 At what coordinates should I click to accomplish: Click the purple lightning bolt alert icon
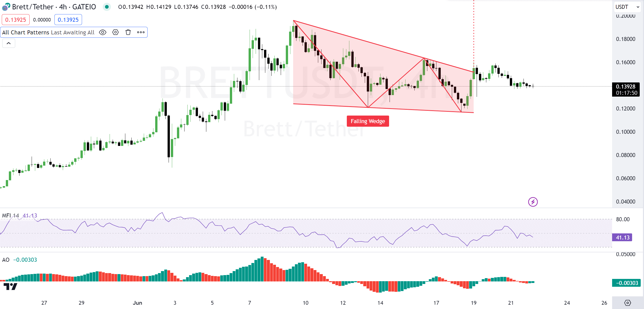coord(533,202)
